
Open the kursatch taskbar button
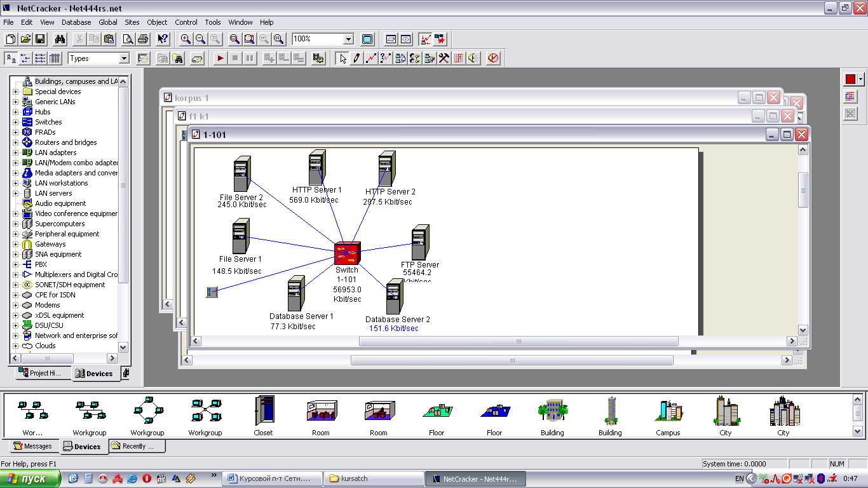coord(374,478)
